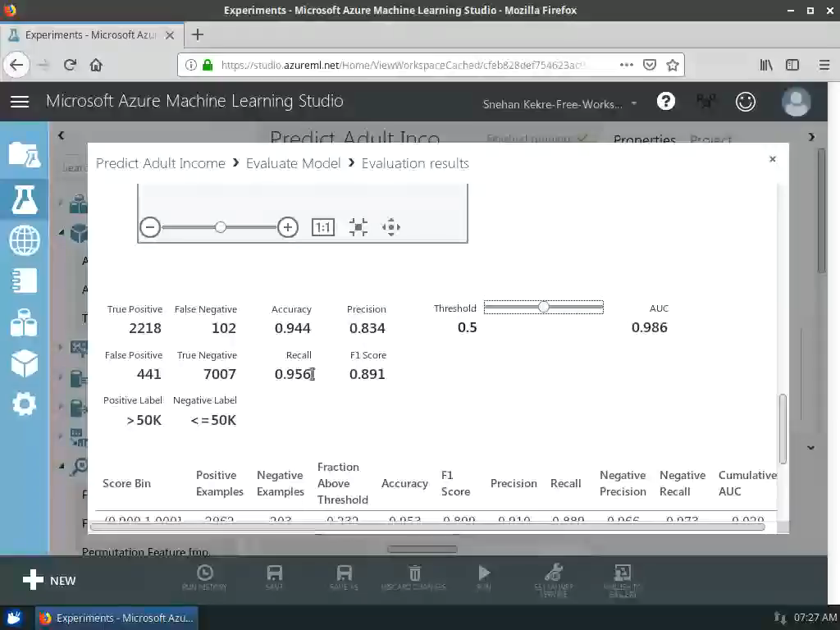Viewport: 840px width, 630px height.
Task: Open the workspace selector dropdown
Action: click(559, 104)
